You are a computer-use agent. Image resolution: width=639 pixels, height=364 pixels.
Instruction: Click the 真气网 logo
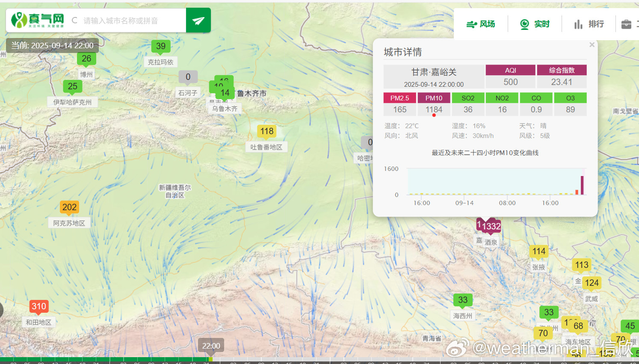click(x=38, y=20)
